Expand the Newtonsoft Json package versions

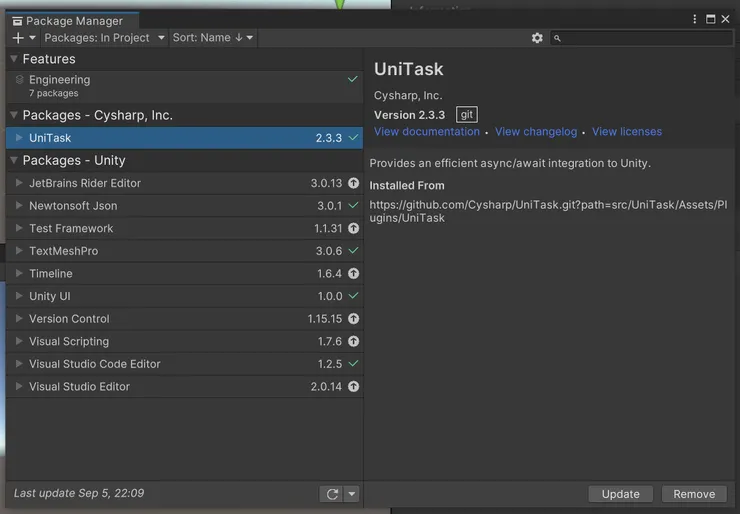(19, 206)
